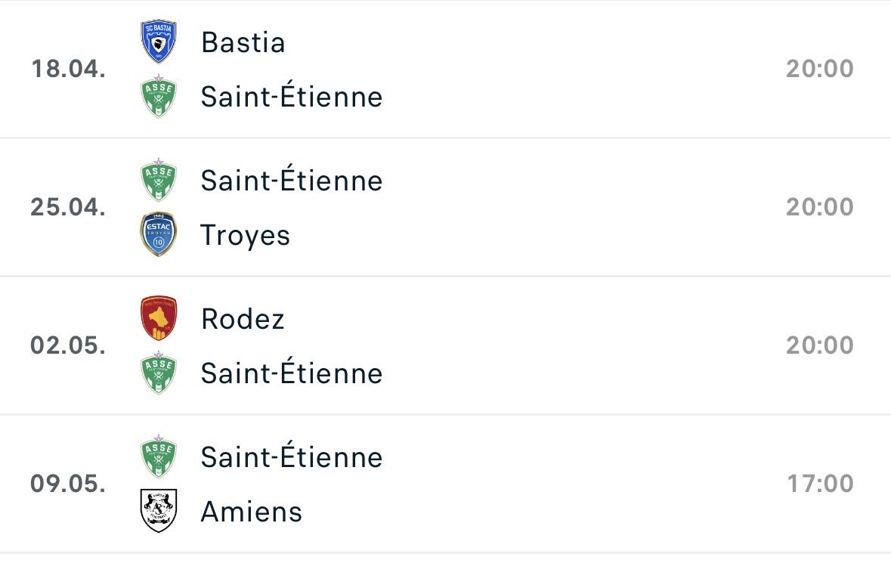Open the Rodez team name link
Image resolution: width=891 pixels, height=588 pixels.
click(x=243, y=319)
